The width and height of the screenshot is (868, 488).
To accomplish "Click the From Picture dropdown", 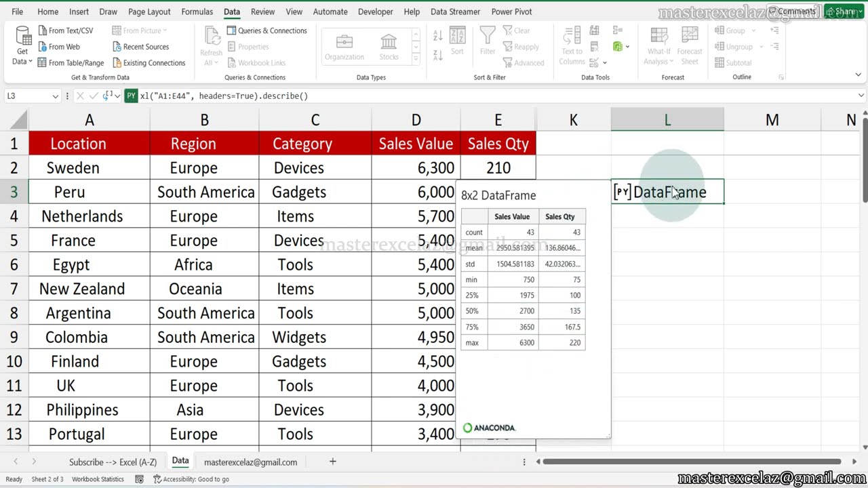I will [139, 30].
